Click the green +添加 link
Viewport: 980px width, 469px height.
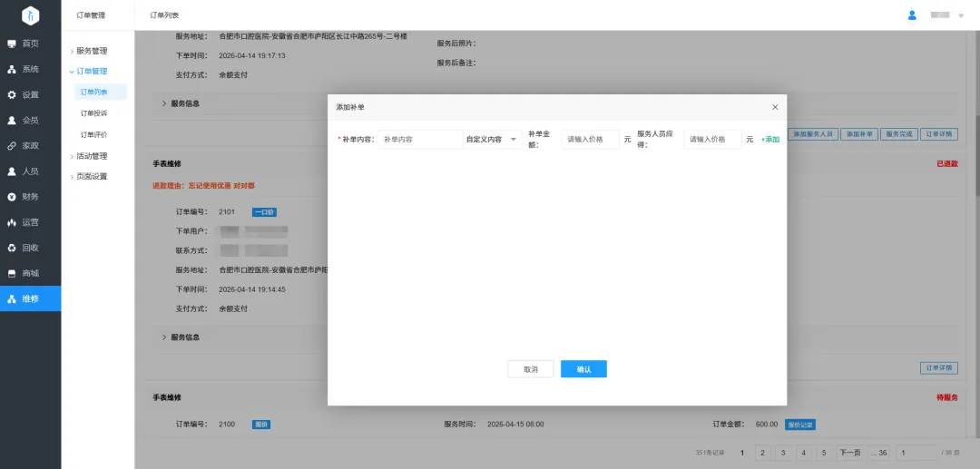click(x=769, y=140)
